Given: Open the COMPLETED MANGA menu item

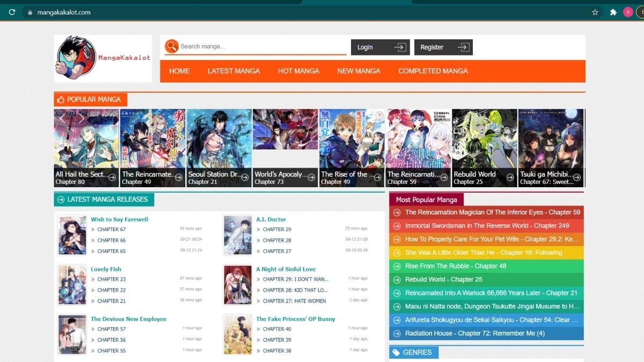Looking at the screenshot, I should [x=433, y=71].
